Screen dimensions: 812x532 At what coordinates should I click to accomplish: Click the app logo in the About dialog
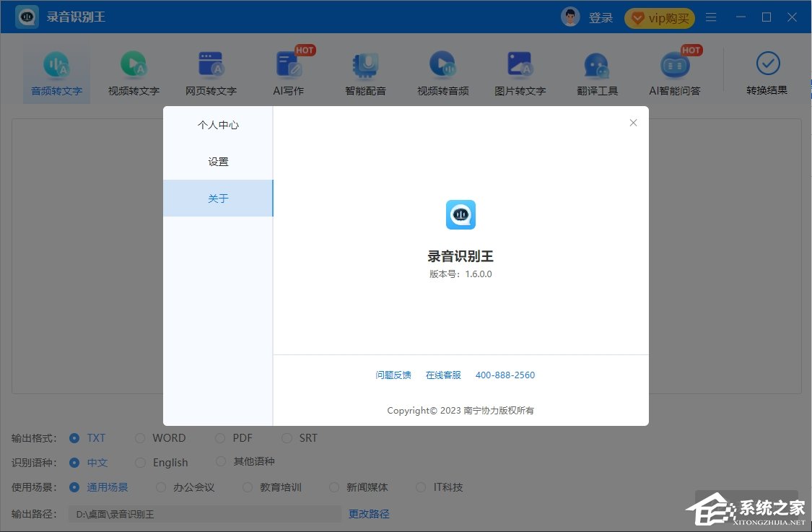coord(460,214)
